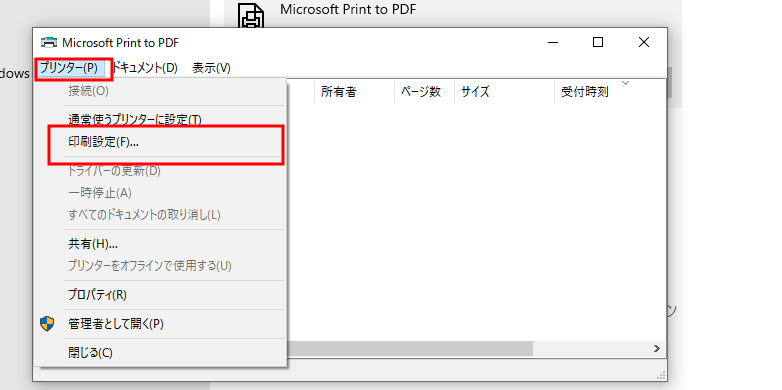
Task: Close the Microsoft Print to PDF window
Action: tap(644, 43)
